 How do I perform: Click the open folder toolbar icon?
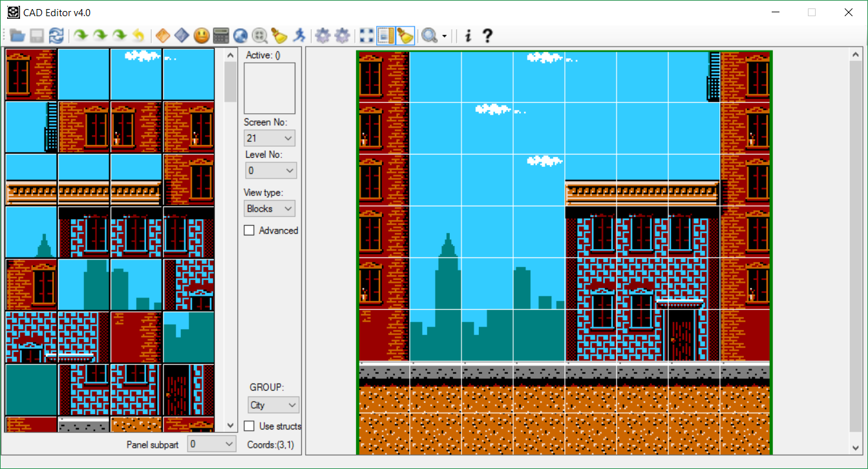(x=17, y=36)
